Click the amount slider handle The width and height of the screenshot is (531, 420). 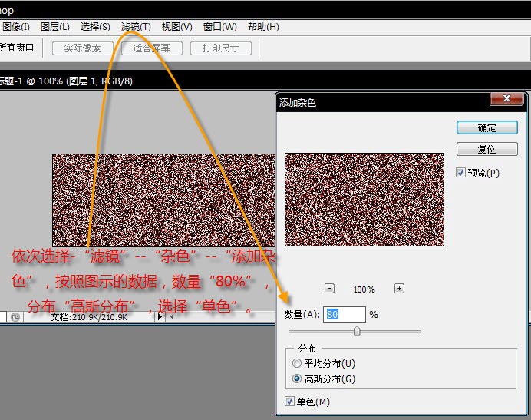click(357, 331)
